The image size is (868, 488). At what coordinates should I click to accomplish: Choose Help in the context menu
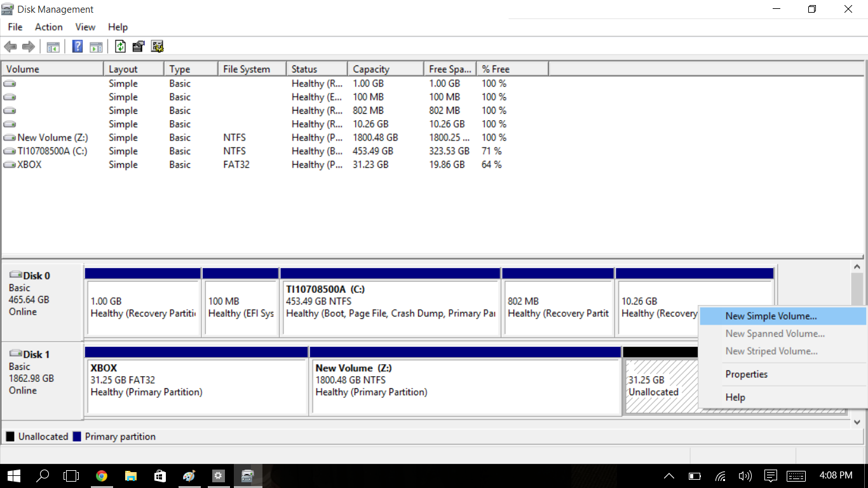(783, 397)
